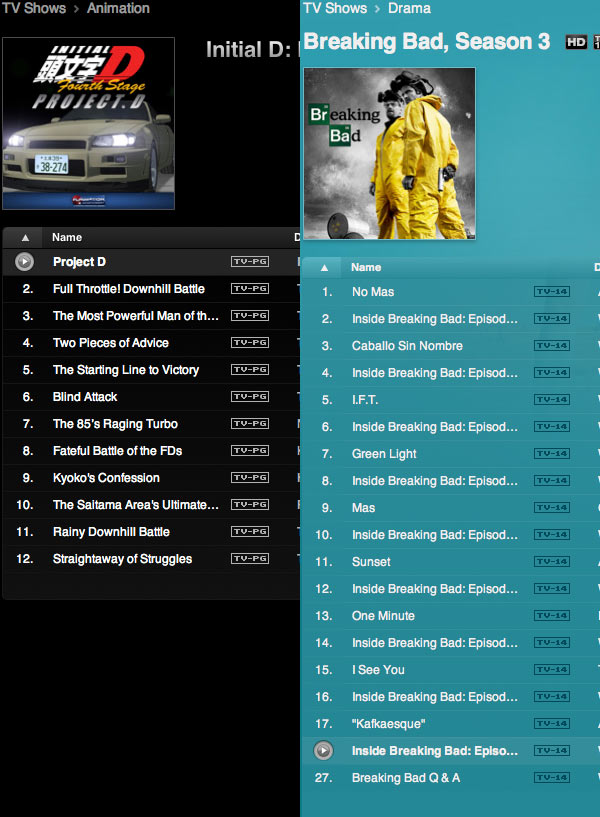The width and height of the screenshot is (600, 817).
Task: Click TV-14 rating badge for No Mas
Action: 552,292
